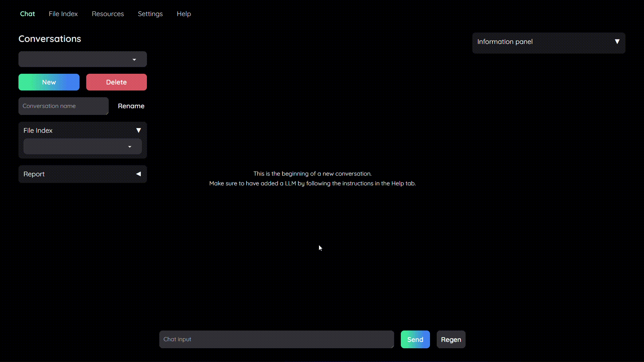Open the File Index tab
The height and width of the screenshot is (362, 644).
click(x=63, y=14)
